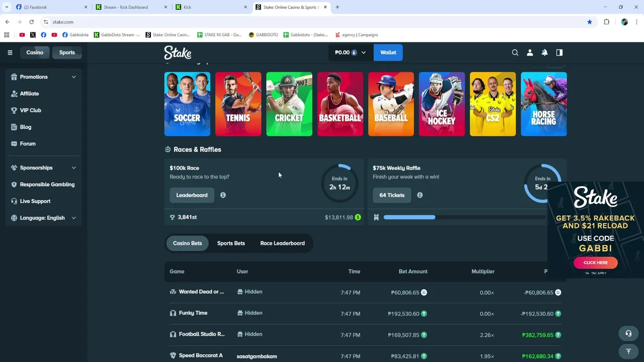Image resolution: width=644 pixels, height=362 pixels.
Task: Open the Ice Hockey sport card
Action: (442, 104)
